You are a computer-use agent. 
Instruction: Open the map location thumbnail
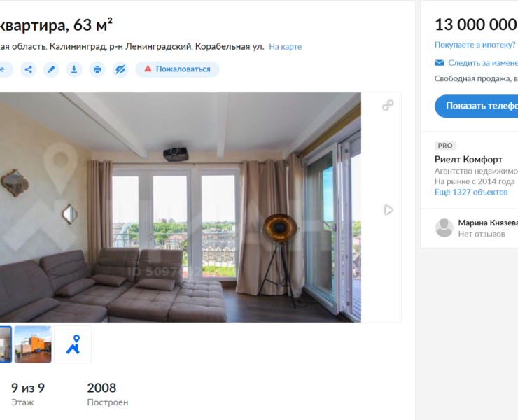point(73,344)
